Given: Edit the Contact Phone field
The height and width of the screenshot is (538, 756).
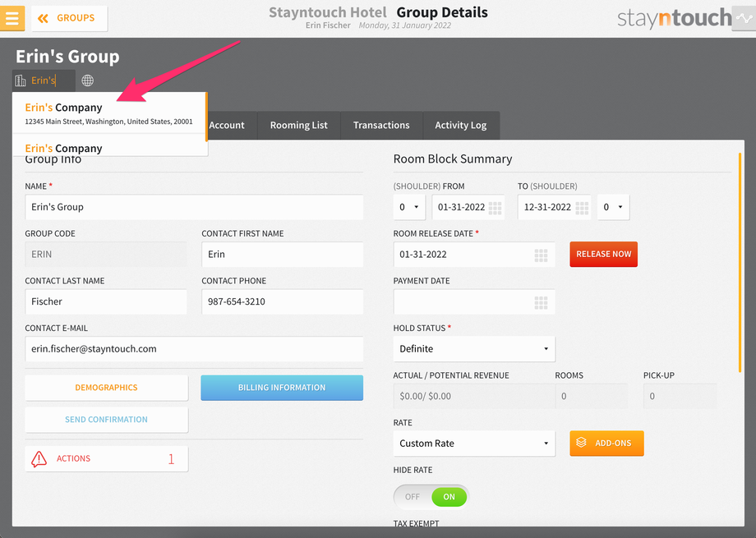Looking at the screenshot, I should pyautogui.click(x=282, y=301).
